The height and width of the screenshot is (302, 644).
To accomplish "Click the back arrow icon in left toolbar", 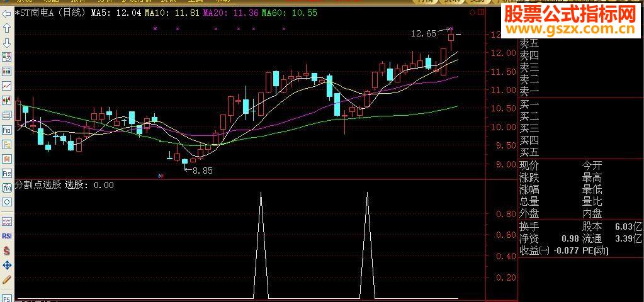I will [6, 14].
